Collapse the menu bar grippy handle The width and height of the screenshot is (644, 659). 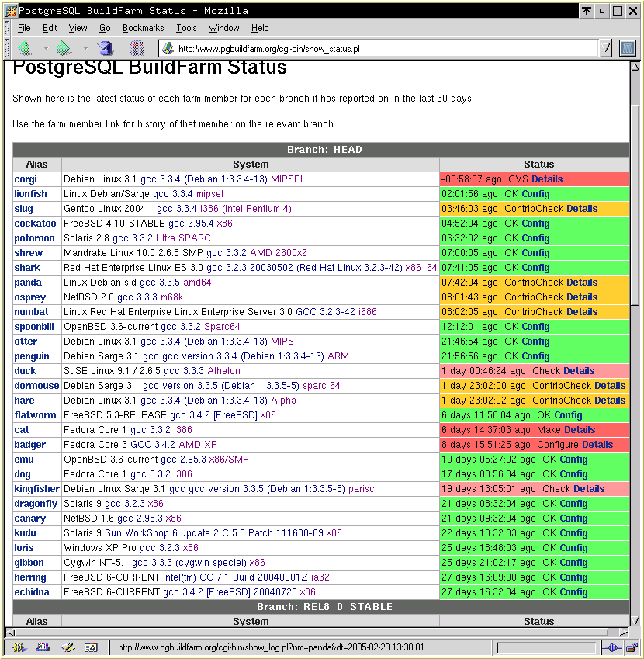click(7, 28)
